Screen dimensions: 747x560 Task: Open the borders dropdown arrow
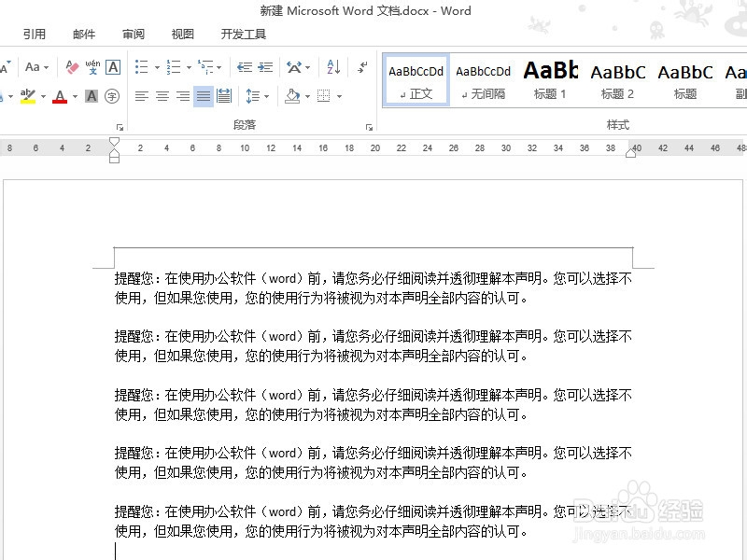[x=339, y=97]
